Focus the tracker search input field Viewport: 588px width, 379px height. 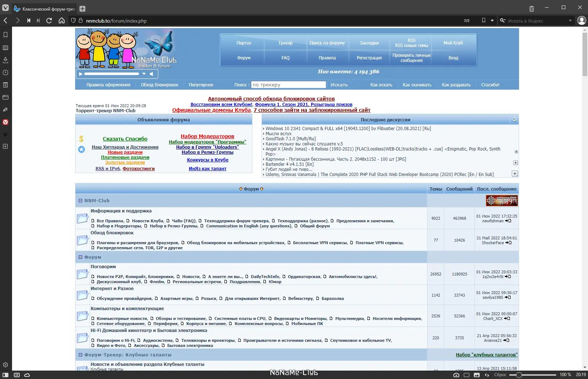pos(289,85)
